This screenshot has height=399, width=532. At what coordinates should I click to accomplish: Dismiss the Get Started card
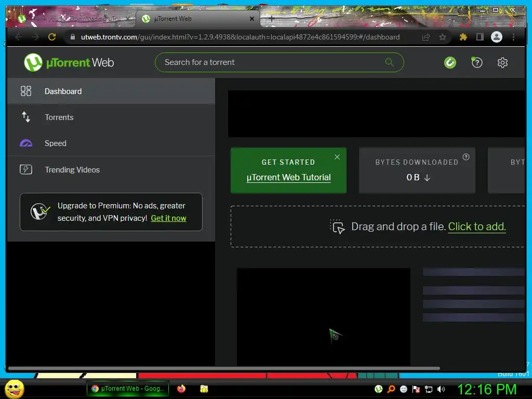pos(337,157)
